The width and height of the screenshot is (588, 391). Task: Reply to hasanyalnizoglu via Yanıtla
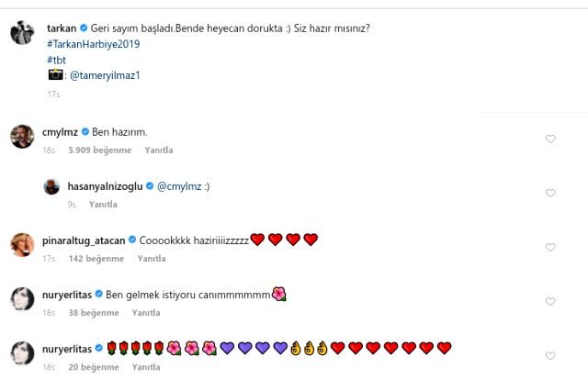point(103,205)
